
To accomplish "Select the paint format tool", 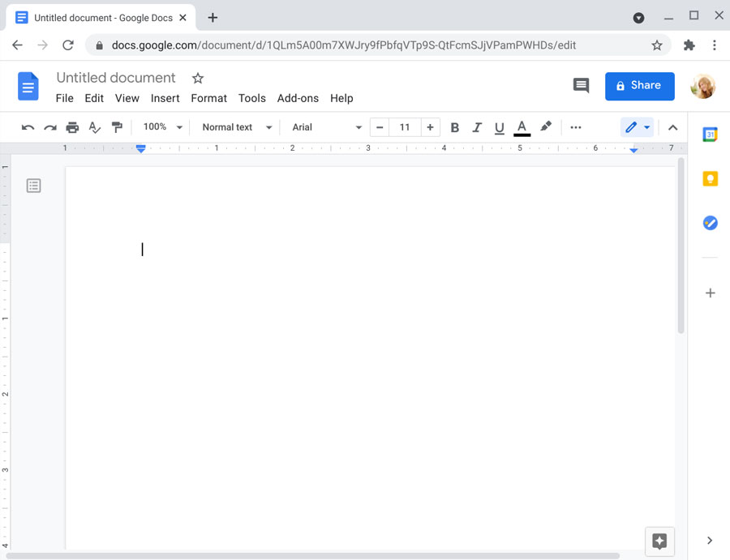I will 117,127.
